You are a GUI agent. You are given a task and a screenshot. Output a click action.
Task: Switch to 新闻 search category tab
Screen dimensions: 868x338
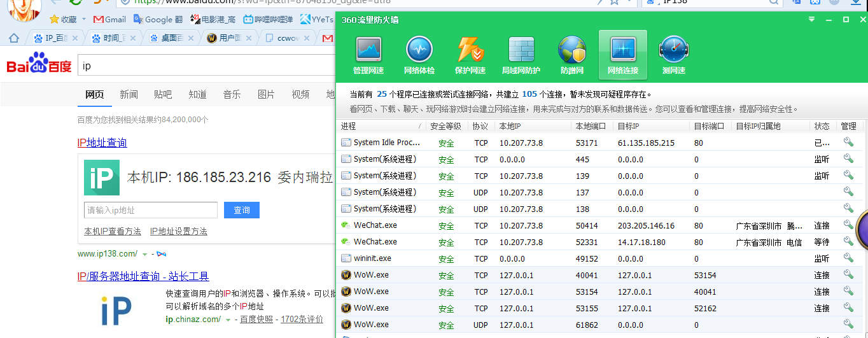[129, 95]
